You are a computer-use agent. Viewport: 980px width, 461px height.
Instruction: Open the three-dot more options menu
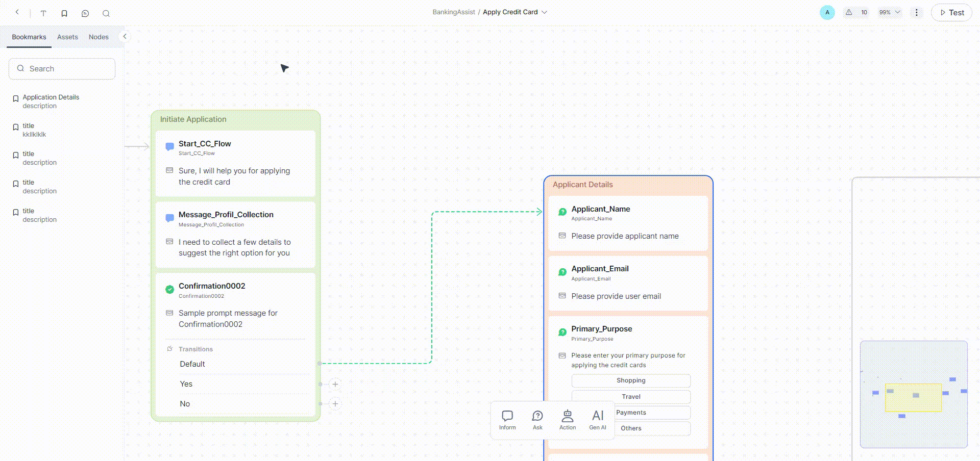[x=916, y=12]
